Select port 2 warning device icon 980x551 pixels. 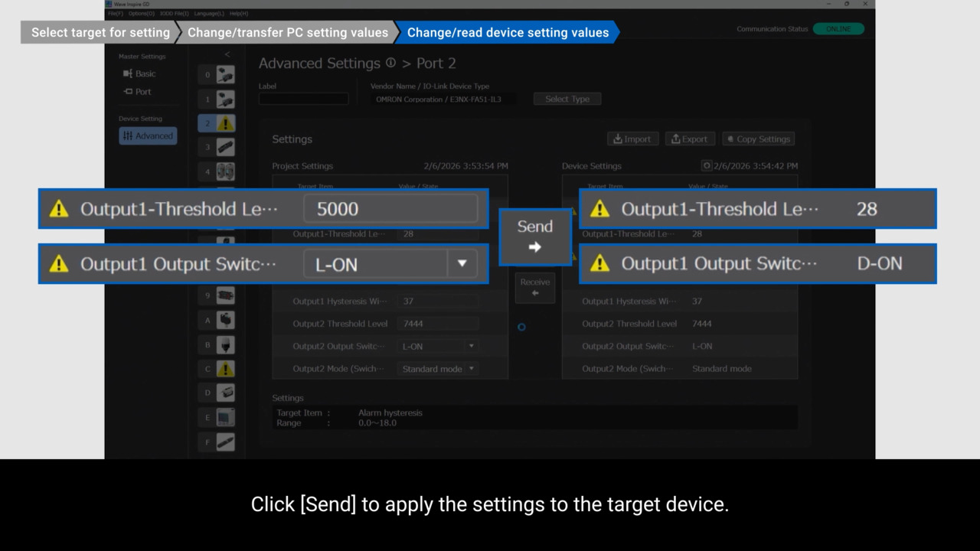[x=225, y=123]
